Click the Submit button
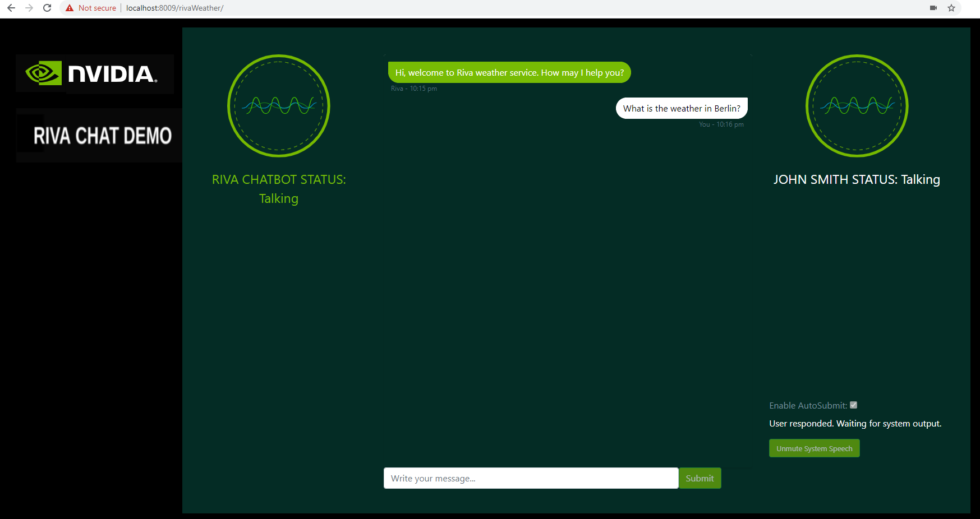Image resolution: width=980 pixels, height=519 pixels. point(700,478)
